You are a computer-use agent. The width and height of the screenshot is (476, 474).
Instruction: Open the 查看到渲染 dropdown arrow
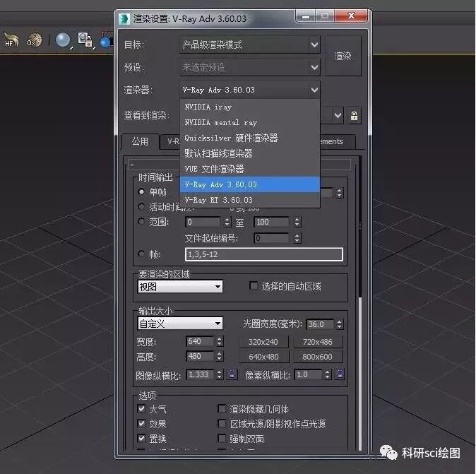click(x=338, y=116)
